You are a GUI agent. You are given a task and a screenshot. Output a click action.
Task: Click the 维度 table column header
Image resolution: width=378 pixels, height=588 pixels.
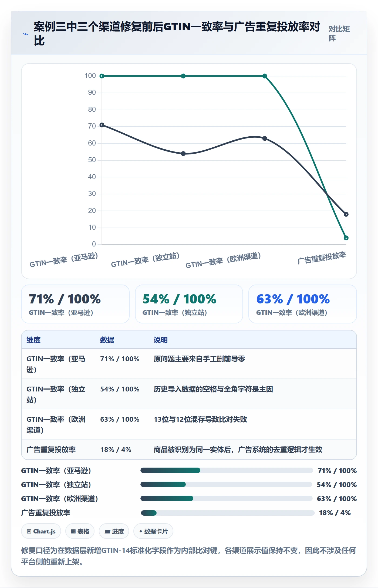click(x=33, y=340)
